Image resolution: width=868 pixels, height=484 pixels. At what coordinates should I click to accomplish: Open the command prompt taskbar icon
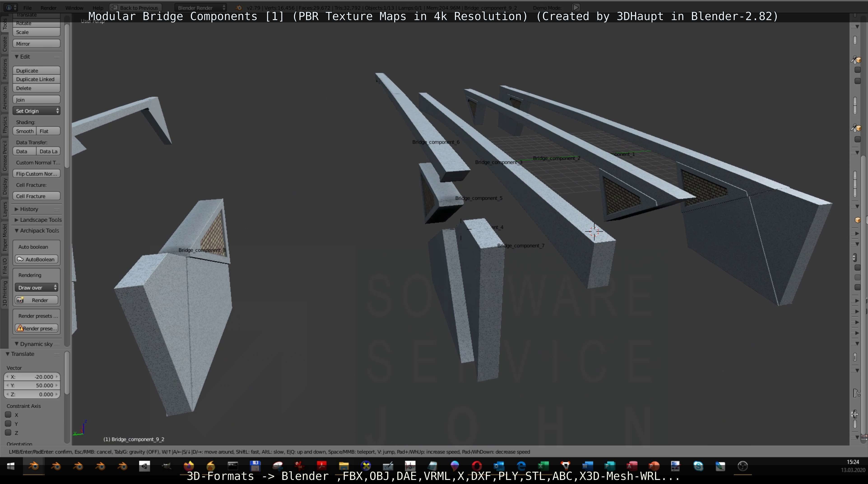233,466
